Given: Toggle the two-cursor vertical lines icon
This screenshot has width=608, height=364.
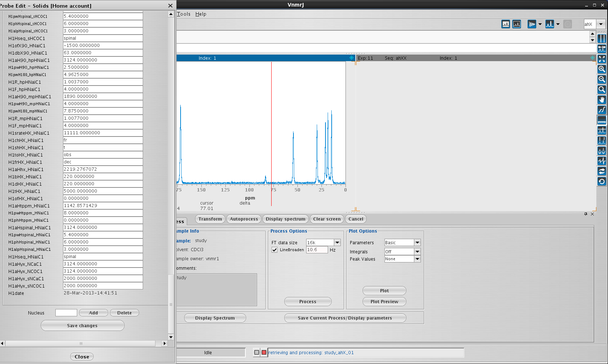Looking at the screenshot, I should 602,38.
